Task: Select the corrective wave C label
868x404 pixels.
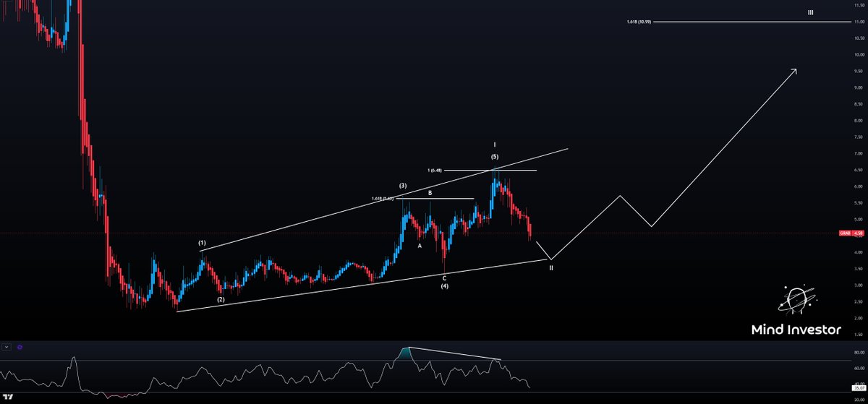Action: coord(444,278)
